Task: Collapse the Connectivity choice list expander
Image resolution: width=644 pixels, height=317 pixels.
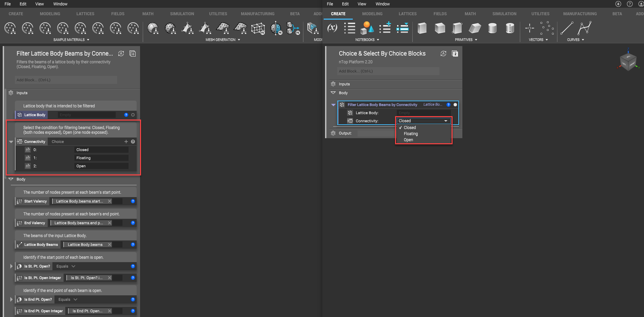Action: point(11,142)
